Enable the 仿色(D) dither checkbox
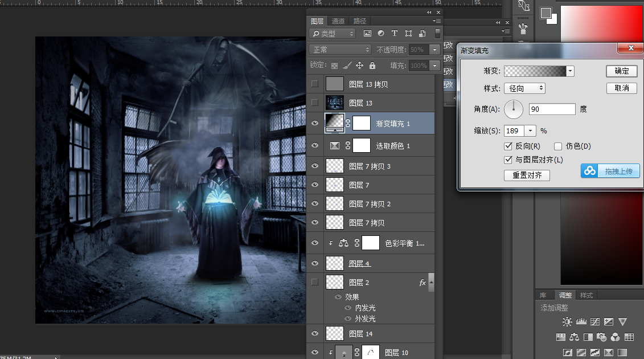Screen dimensions: 644x359 (558, 146)
